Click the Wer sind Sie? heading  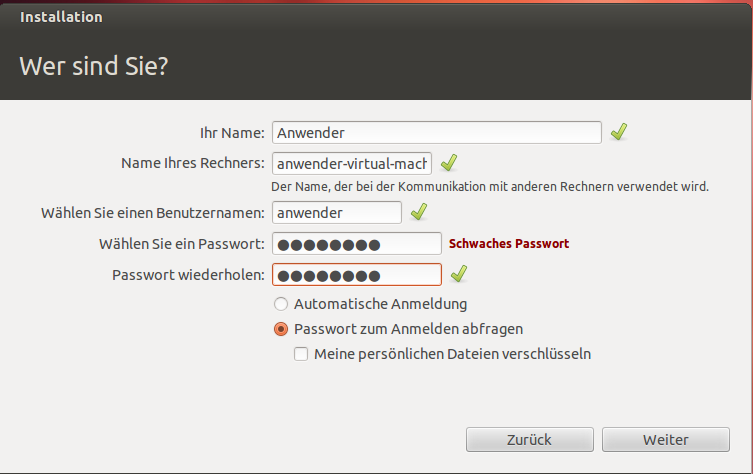click(94, 66)
